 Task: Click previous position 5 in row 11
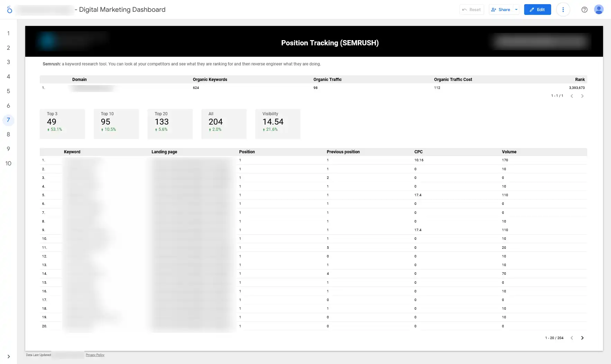[x=328, y=248]
